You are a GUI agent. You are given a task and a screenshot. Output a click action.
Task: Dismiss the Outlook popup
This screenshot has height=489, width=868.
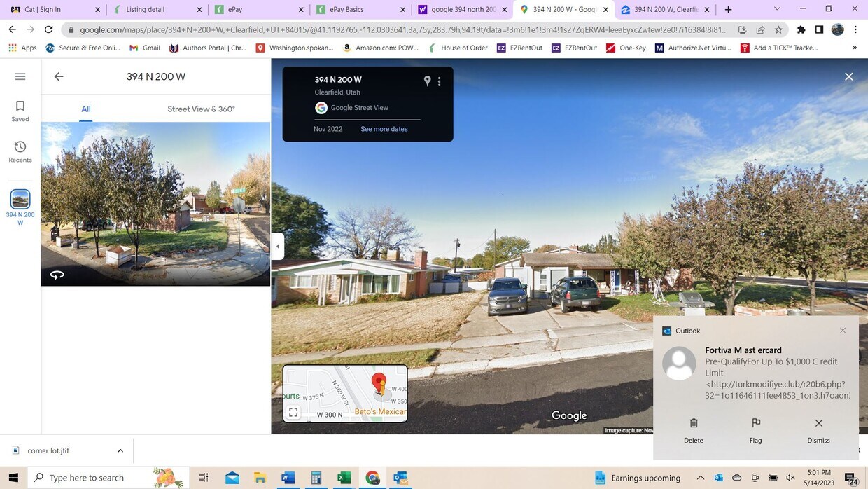[x=818, y=427]
